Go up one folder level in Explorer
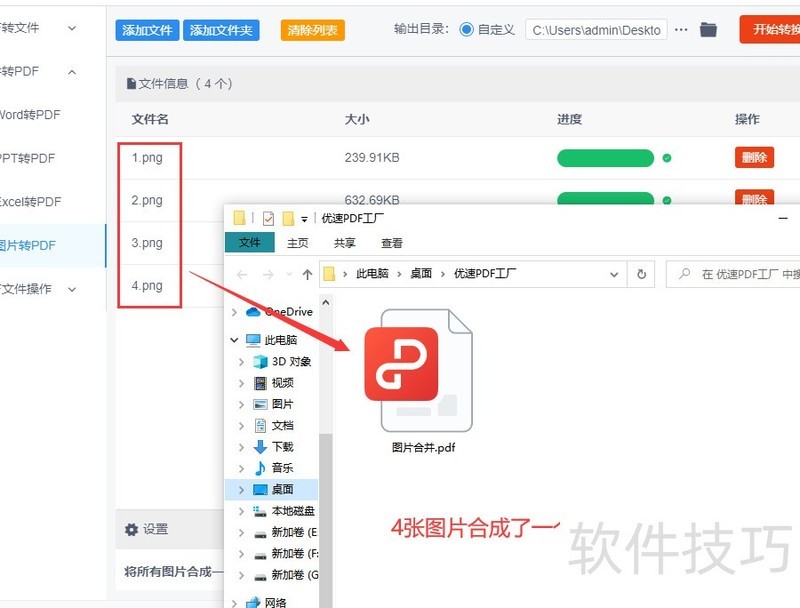800x608 pixels. tap(307, 274)
